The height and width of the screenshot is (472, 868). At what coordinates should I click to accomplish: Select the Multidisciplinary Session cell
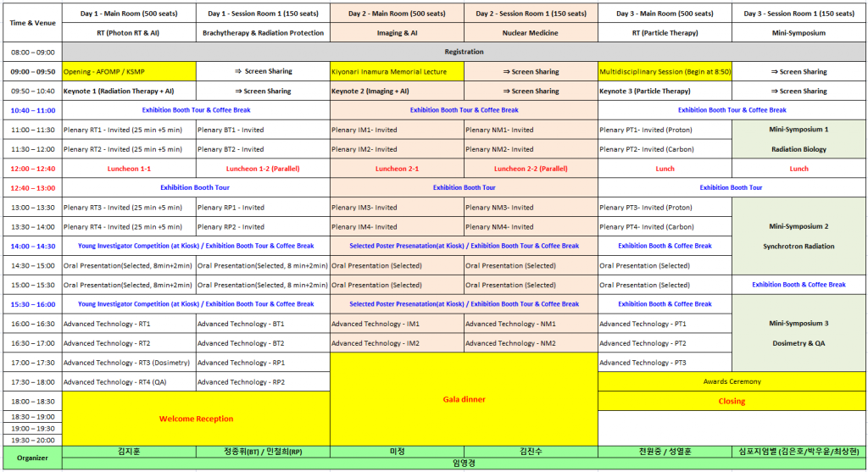click(x=665, y=72)
